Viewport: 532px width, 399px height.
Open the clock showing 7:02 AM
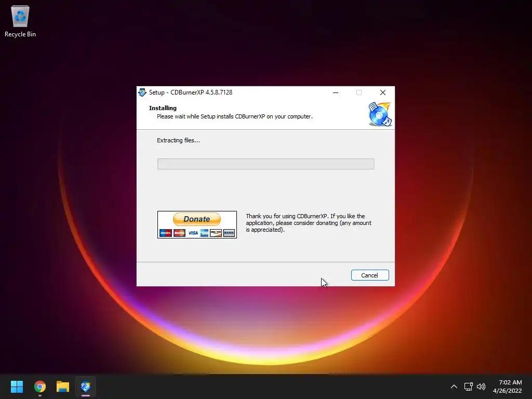507,387
